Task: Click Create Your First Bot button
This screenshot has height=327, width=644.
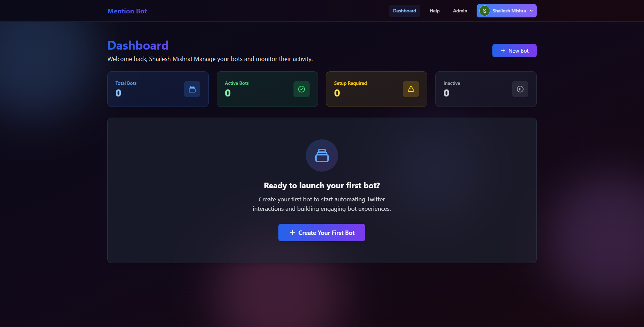Action: [x=322, y=233]
